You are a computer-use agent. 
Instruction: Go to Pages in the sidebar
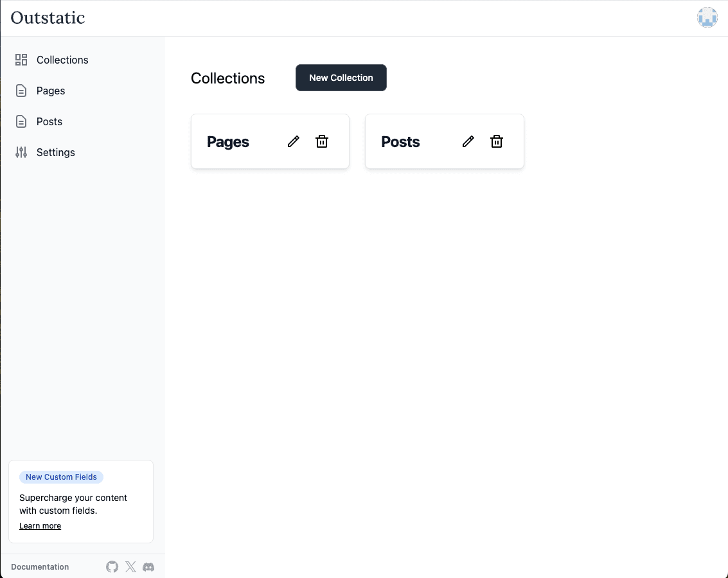[51, 91]
